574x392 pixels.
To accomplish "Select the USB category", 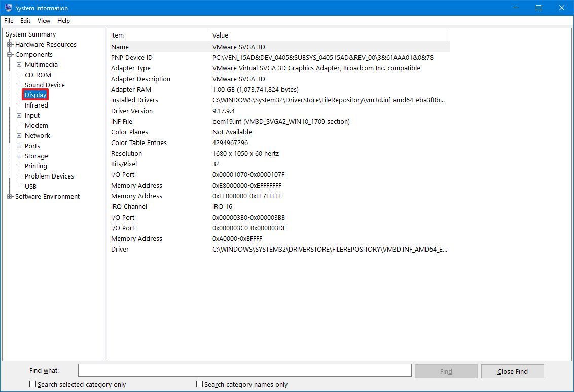I will [30, 186].
